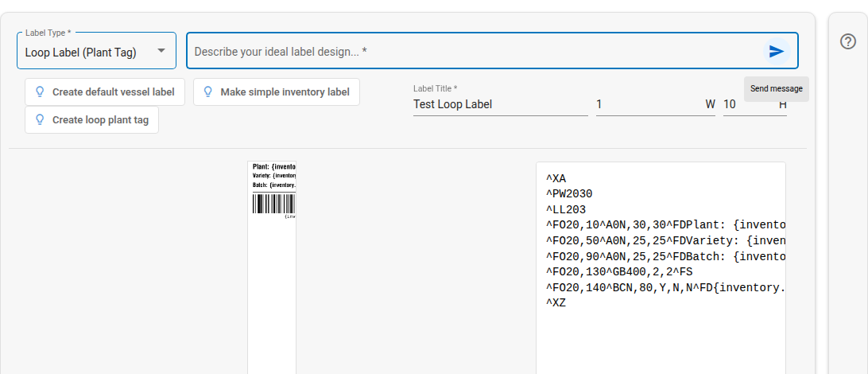Click the ^FO20,130^GB400,2,2^FS line
The height and width of the screenshot is (374, 868).
coord(619,272)
